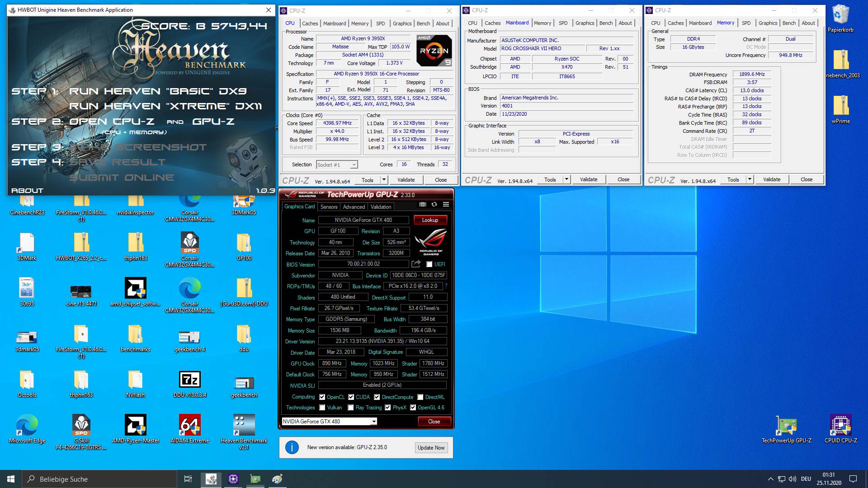The image size is (868, 488).
Task: Show hidden system tray icons
Action: (x=770, y=479)
